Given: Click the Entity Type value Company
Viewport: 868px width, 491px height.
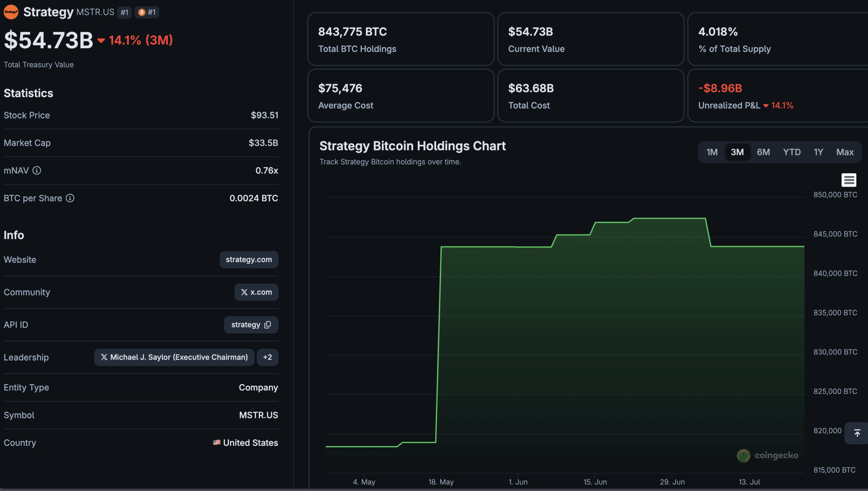Looking at the screenshot, I should [258, 388].
